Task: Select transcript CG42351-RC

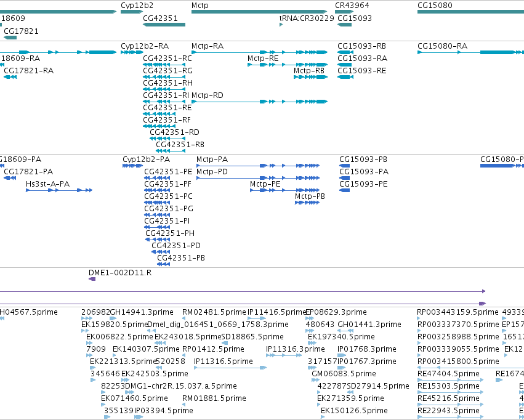Action: pyautogui.click(x=167, y=58)
